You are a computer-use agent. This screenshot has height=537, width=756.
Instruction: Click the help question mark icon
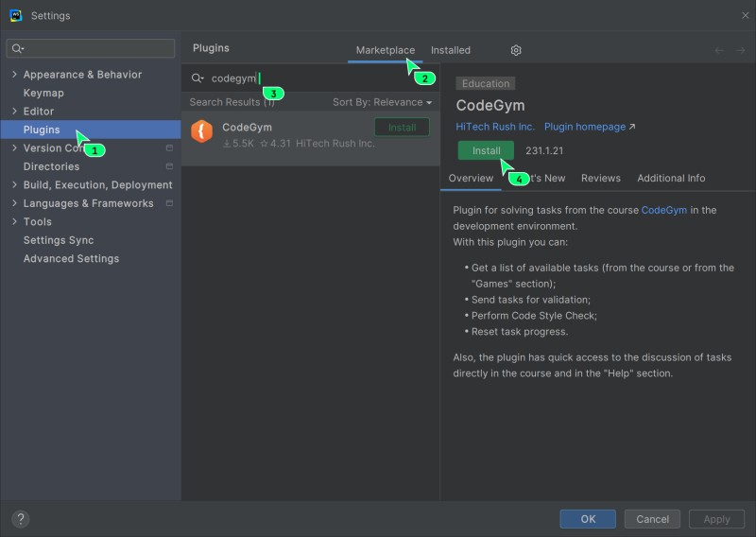21,519
